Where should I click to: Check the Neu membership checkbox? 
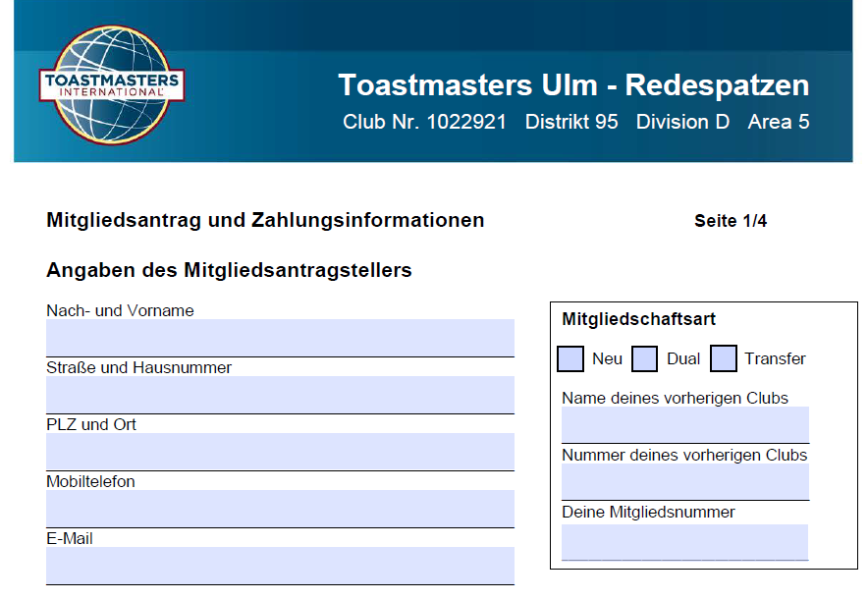[x=570, y=358]
